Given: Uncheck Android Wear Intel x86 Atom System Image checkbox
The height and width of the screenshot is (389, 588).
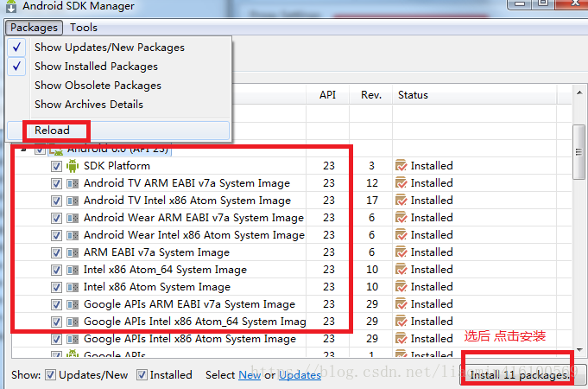Looking at the screenshot, I should 56,235.
